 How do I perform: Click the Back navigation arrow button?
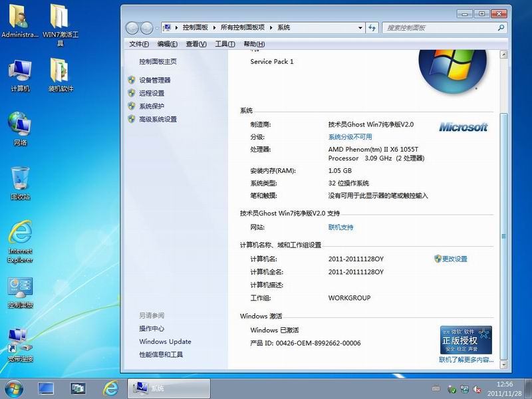point(132,28)
